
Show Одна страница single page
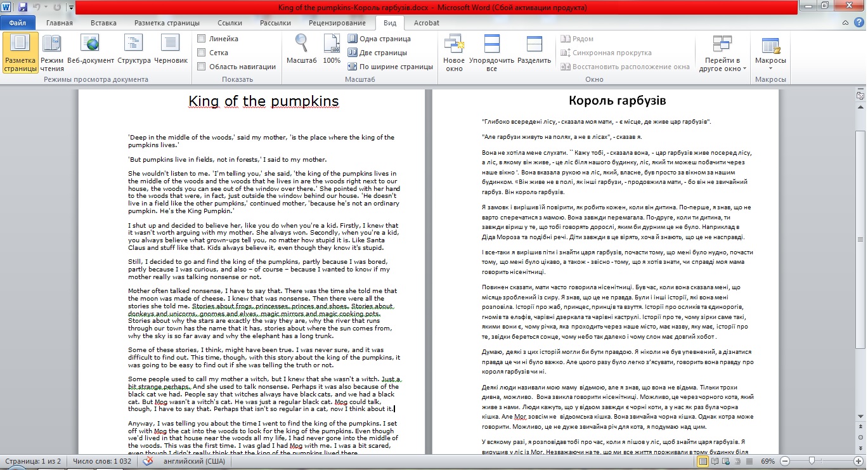click(x=379, y=39)
